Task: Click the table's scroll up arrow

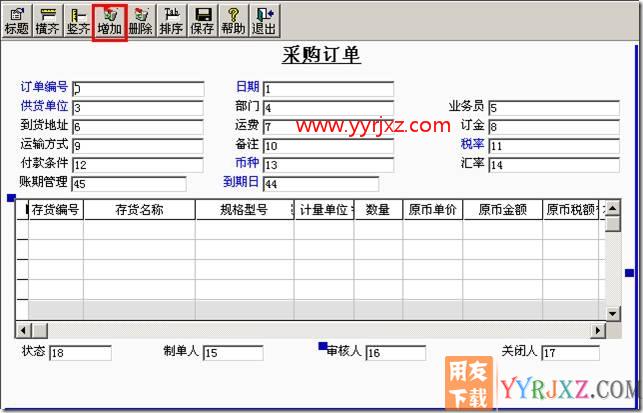Action: point(613,208)
